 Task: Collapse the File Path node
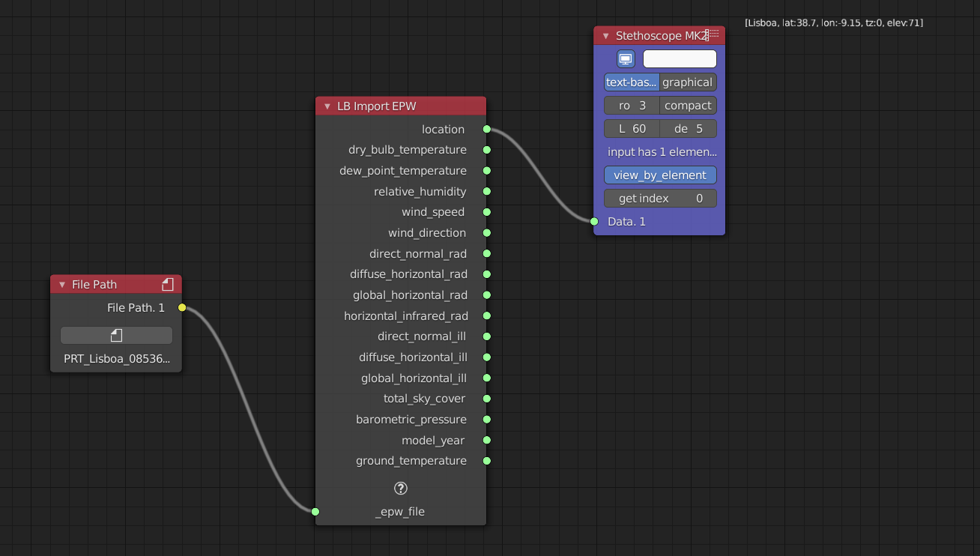[x=61, y=284]
